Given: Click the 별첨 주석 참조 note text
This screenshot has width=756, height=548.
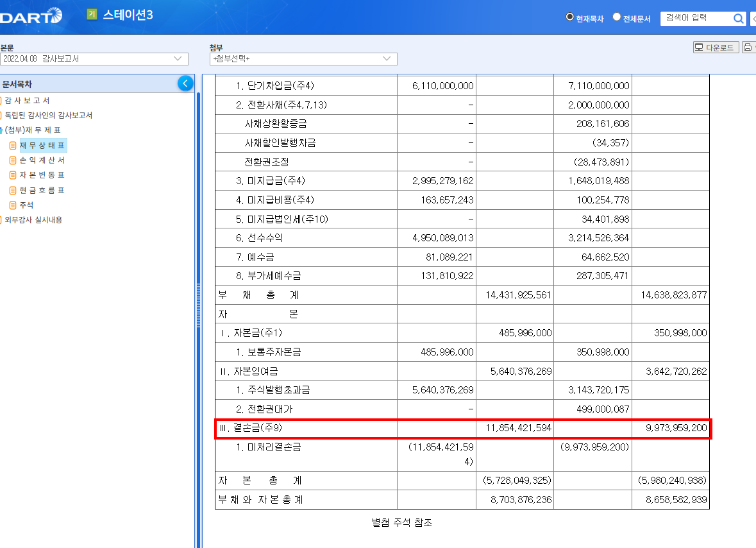Looking at the screenshot, I should click(x=401, y=522).
